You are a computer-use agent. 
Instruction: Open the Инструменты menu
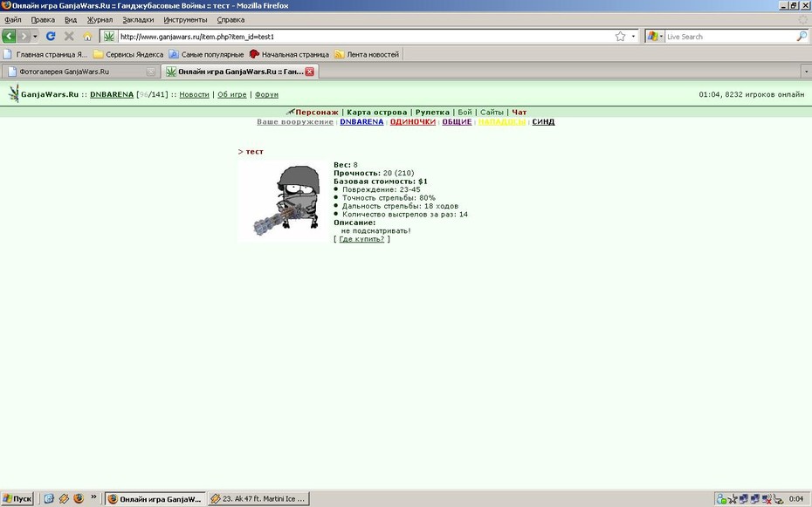[x=185, y=20]
